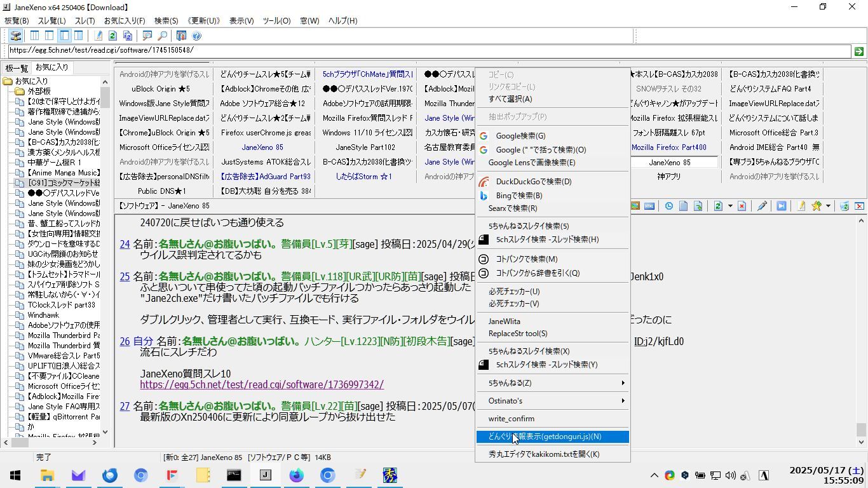Viewport: 868px width, 488px height.
Task: Open the dropdown arrow next to favorites star
Action: [828, 206]
